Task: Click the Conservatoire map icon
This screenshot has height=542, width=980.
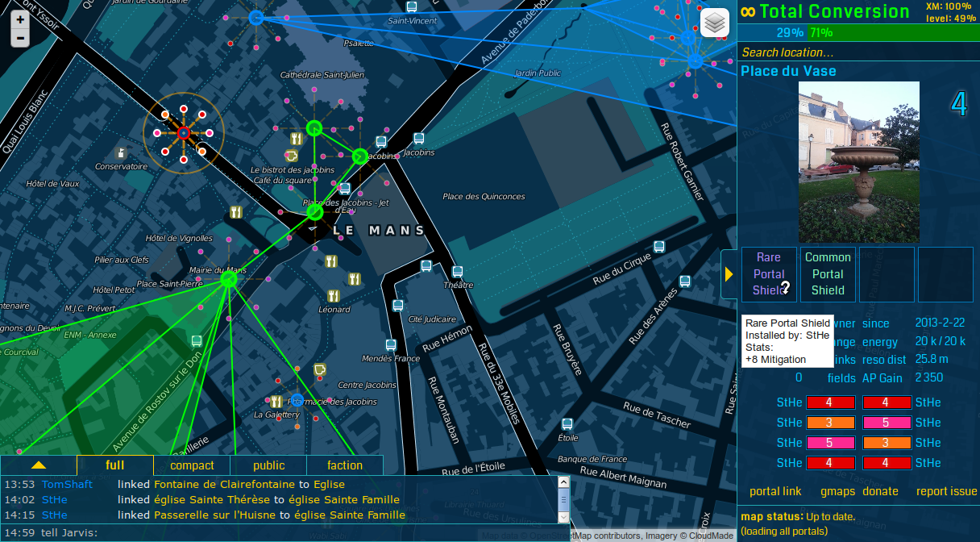Action: [121, 152]
